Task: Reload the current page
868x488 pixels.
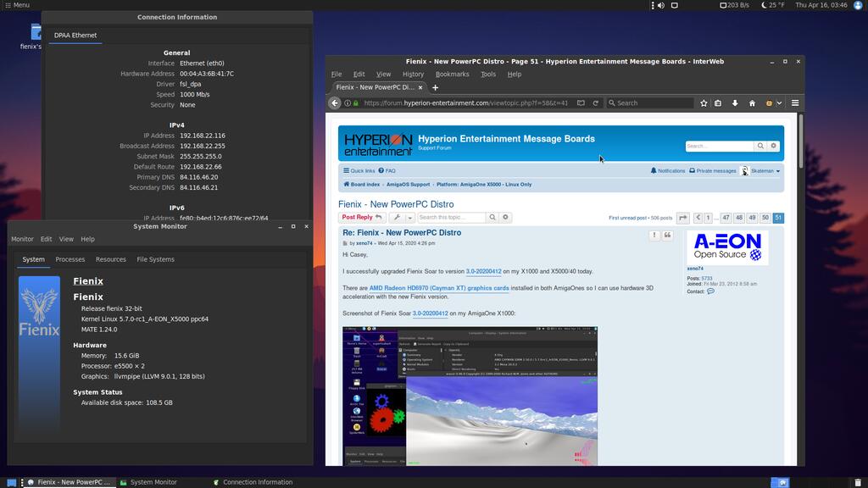Action: (596, 103)
